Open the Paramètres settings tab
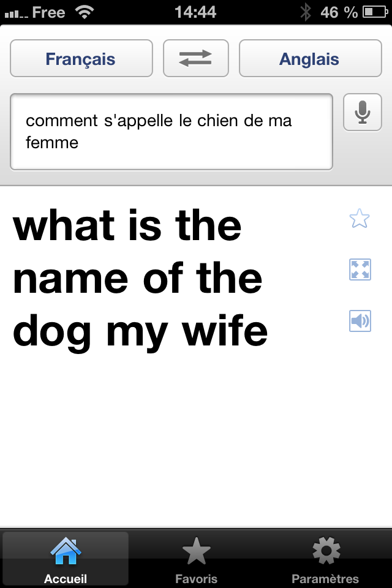Viewport: 392px width, 588px height. point(326,559)
